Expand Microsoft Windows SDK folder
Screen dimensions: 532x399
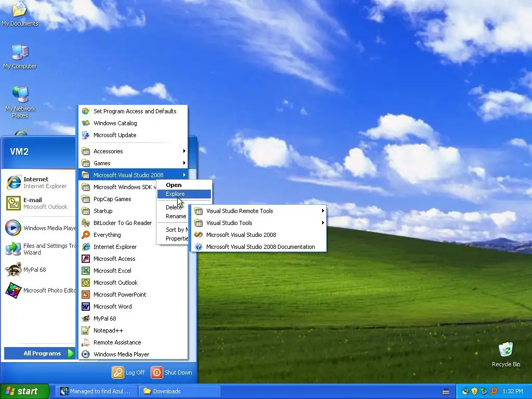tap(118, 187)
